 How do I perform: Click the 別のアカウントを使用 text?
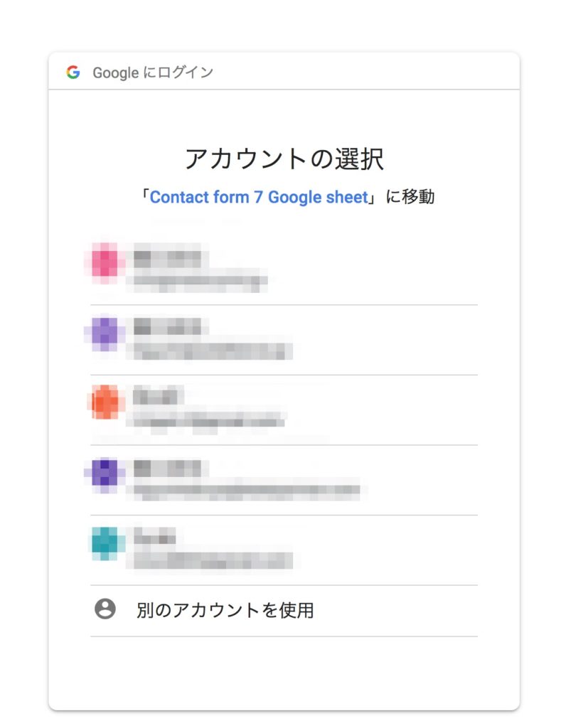(x=225, y=610)
